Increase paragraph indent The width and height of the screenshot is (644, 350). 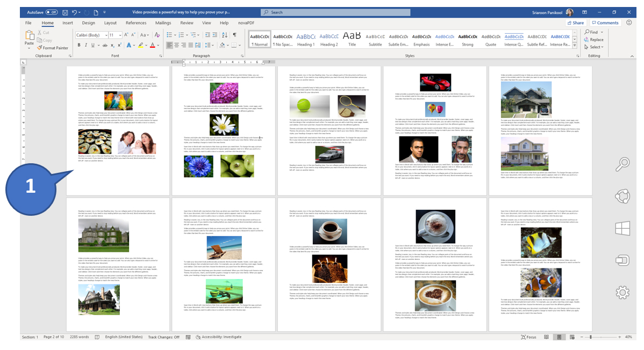(215, 35)
